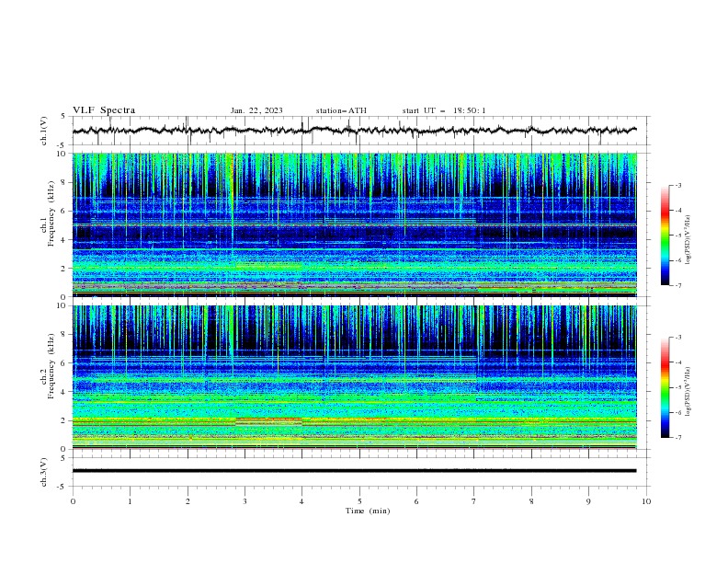Click the ch.1 voltage waveform trace
This screenshot has height=563, width=728.
354,131
